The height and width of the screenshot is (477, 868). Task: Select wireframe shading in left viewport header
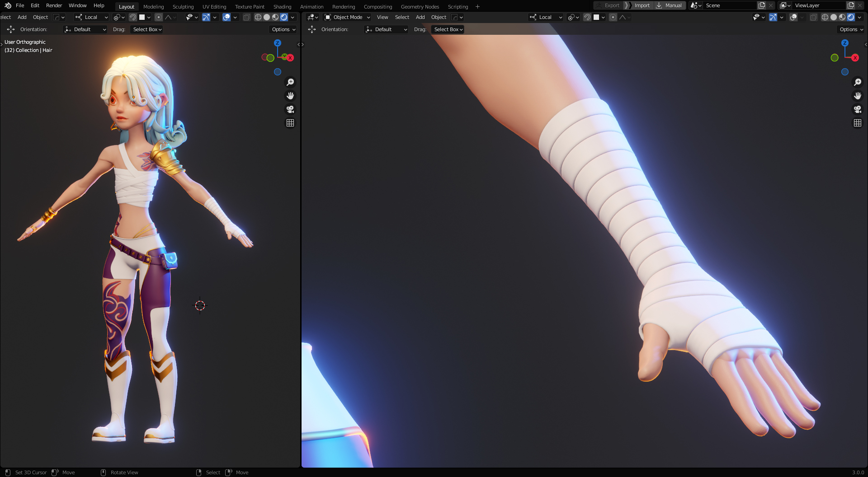tap(258, 17)
